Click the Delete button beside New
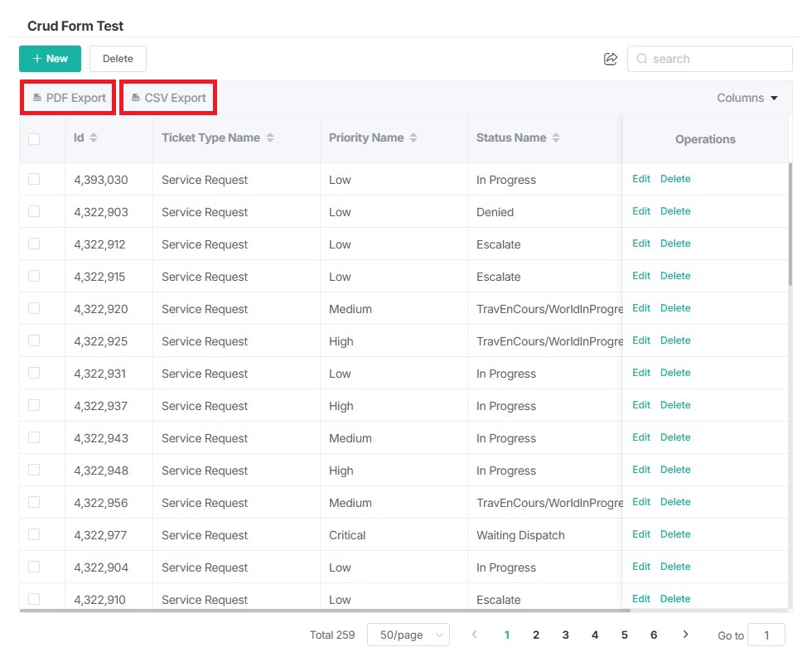The width and height of the screenshot is (812, 671). pos(118,59)
